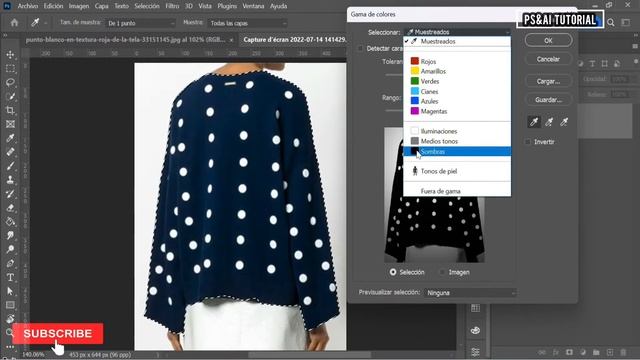Select the Path Selection arrow tool

(x=11, y=291)
